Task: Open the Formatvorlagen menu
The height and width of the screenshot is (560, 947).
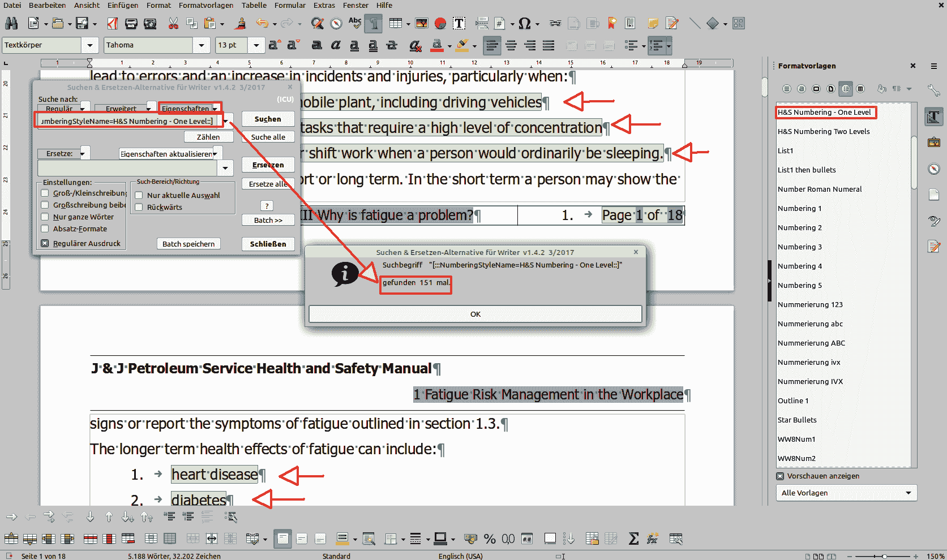Action: [206, 5]
